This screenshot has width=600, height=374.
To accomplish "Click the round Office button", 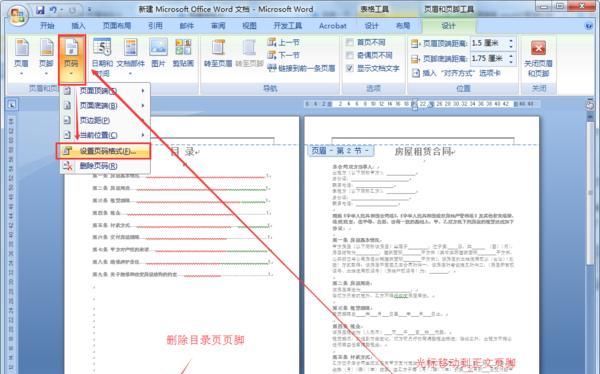I will tap(18, 16).
